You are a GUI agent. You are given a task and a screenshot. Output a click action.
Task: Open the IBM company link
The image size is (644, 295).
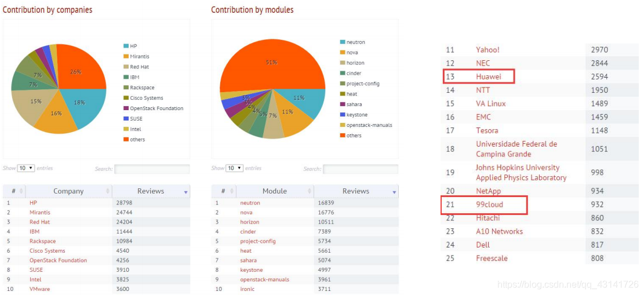click(34, 231)
